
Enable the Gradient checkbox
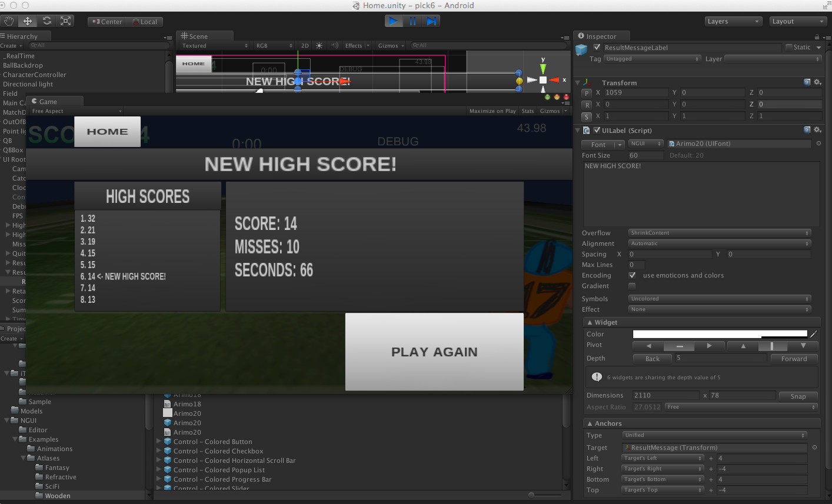[632, 286]
